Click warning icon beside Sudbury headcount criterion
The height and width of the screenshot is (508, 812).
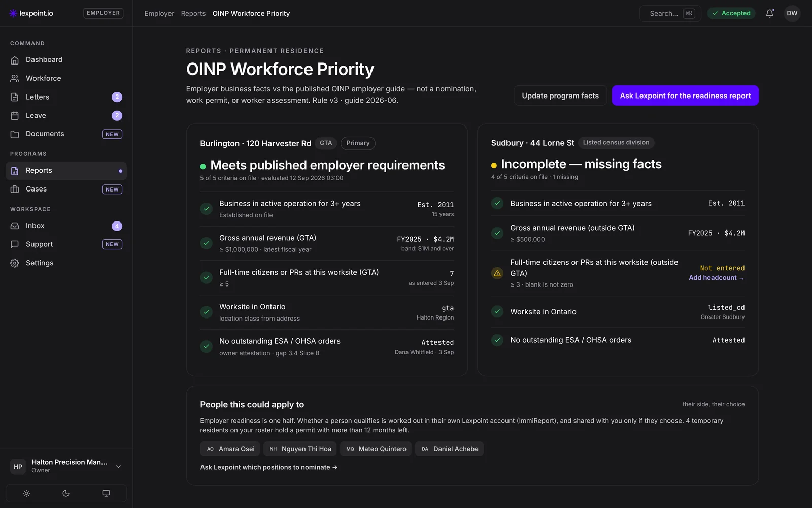[497, 273]
